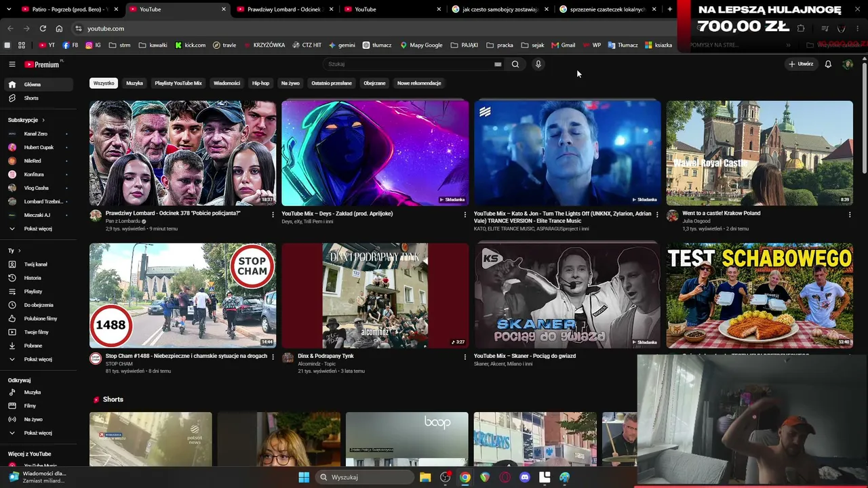
Task: Play the Test Schabowego video thumbnail
Action: point(759,296)
